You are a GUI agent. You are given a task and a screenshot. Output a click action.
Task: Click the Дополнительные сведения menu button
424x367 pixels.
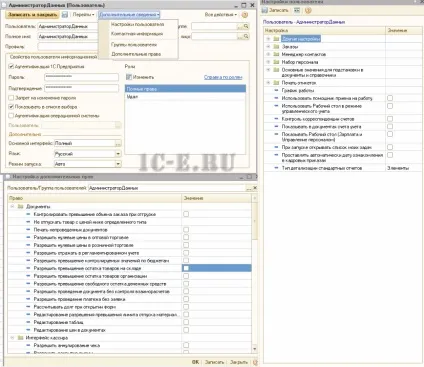tap(129, 15)
